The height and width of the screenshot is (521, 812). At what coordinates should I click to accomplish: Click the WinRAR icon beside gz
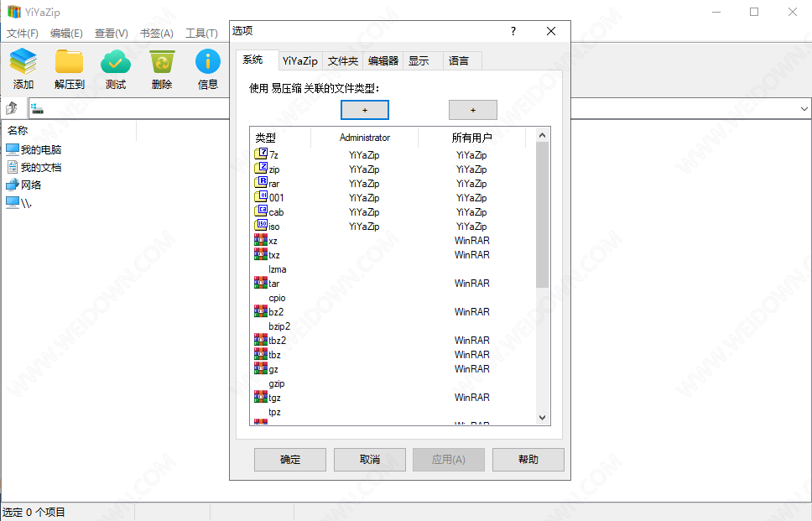pyautogui.click(x=261, y=368)
